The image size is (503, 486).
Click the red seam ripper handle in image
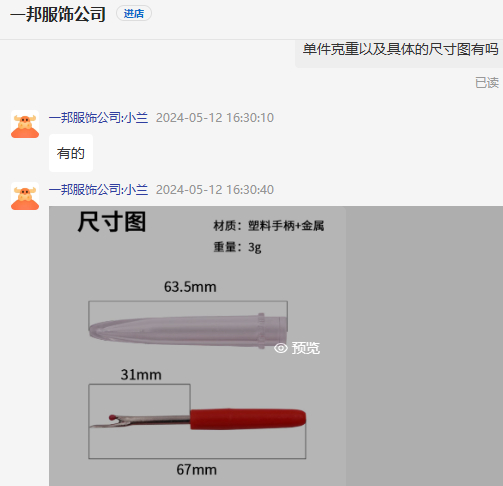[248, 419]
